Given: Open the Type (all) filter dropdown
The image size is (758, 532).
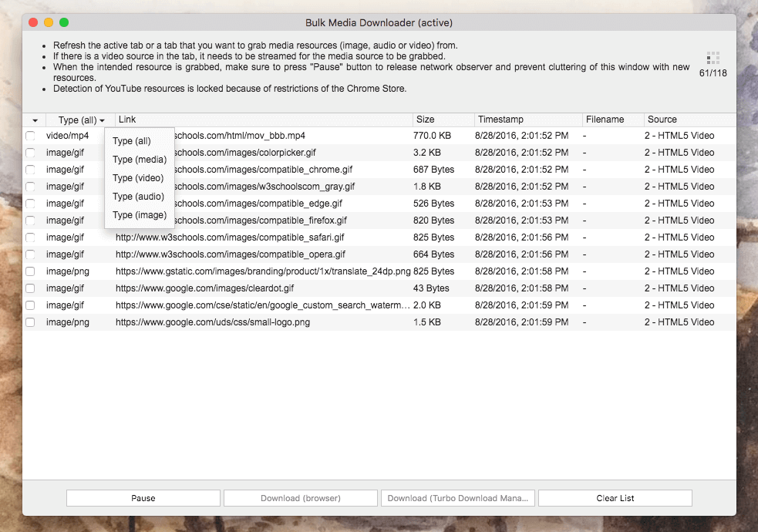Looking at the screenshot, I should pos(81,120).
